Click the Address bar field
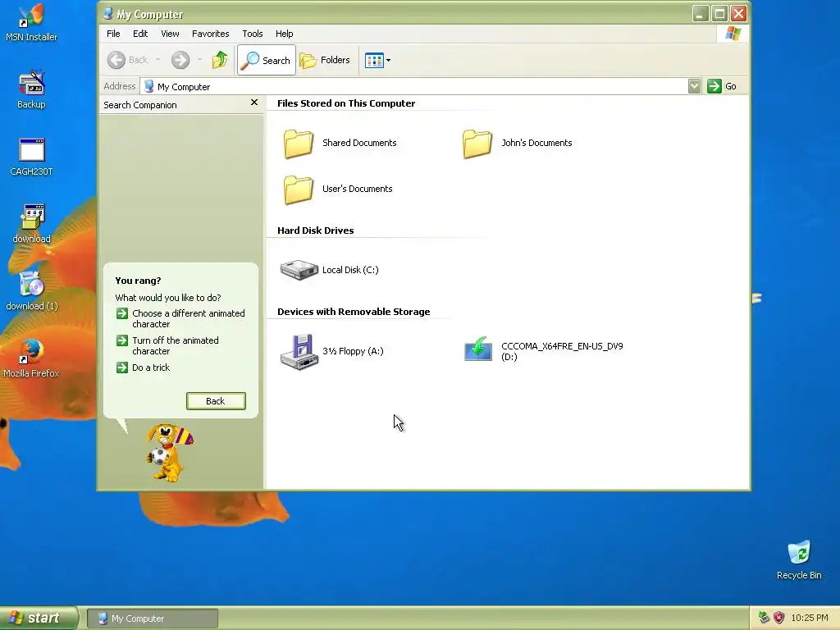Viewport: 840px width, 630px height. (415, 86)
